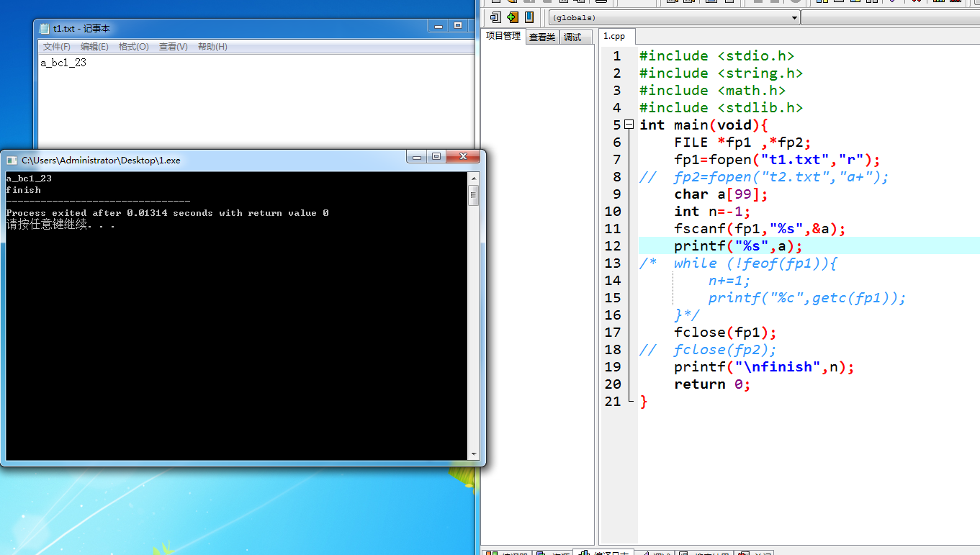980x555 pixels.
Task: Click the commented fp2=fopen("t2.txt","a+") line
Action: click(x=764, y=176)
